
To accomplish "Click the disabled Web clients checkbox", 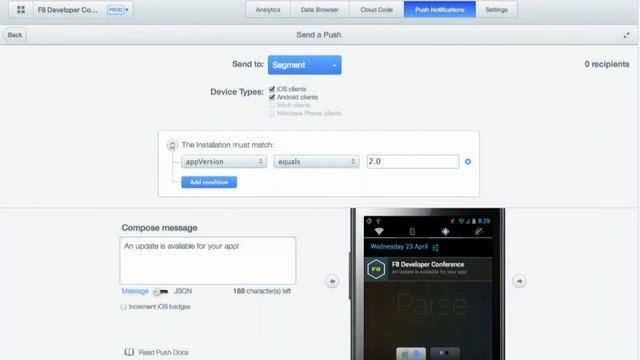I will tap(272, 105).
